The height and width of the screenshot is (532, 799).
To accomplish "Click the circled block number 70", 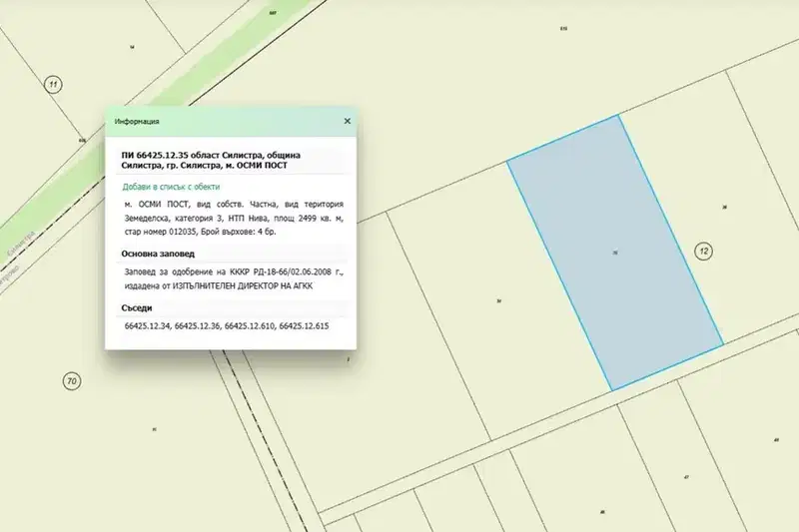I will point(72,381).
